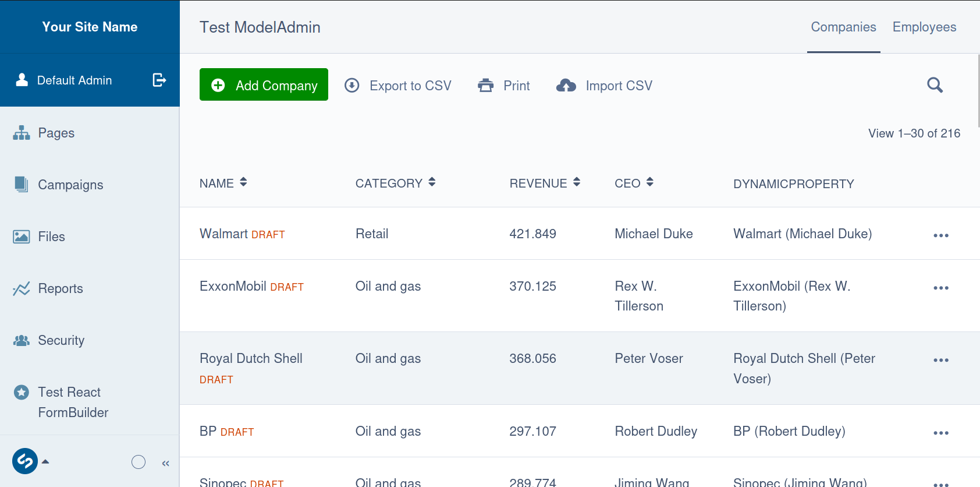This screenshot has width=980, height=487.
Task: Click the Reports chart icon
Action: click(22, 288)
